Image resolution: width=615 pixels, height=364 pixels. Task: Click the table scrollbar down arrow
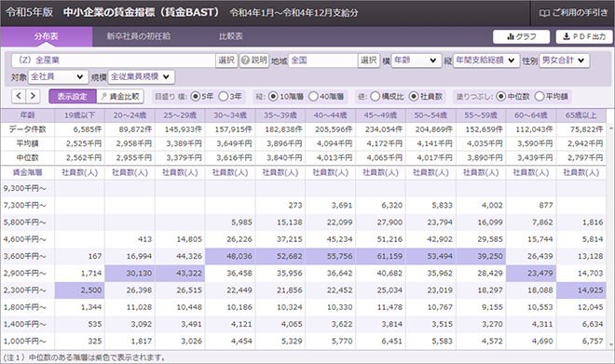pos(610,345)
